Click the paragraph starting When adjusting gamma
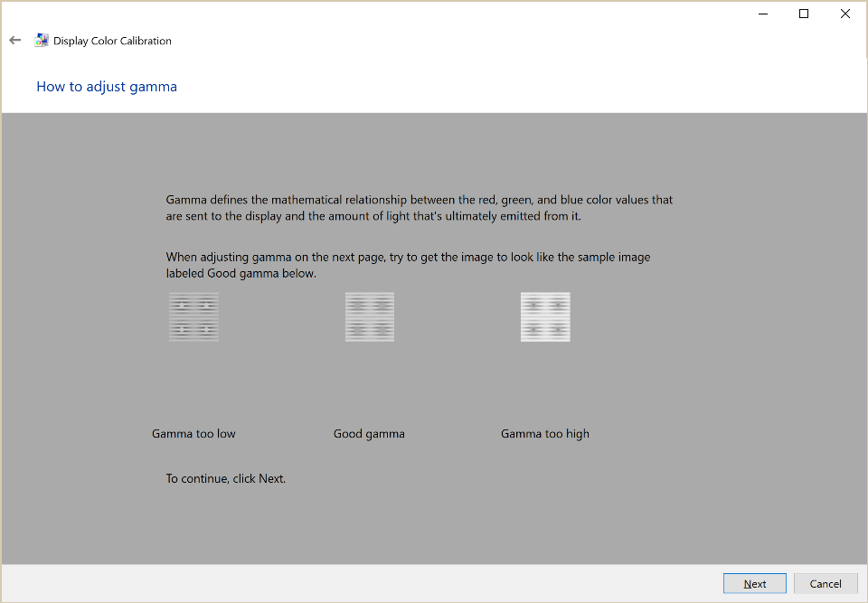The height and width of the screenshot is (603, 868). [x=408, y=265]
